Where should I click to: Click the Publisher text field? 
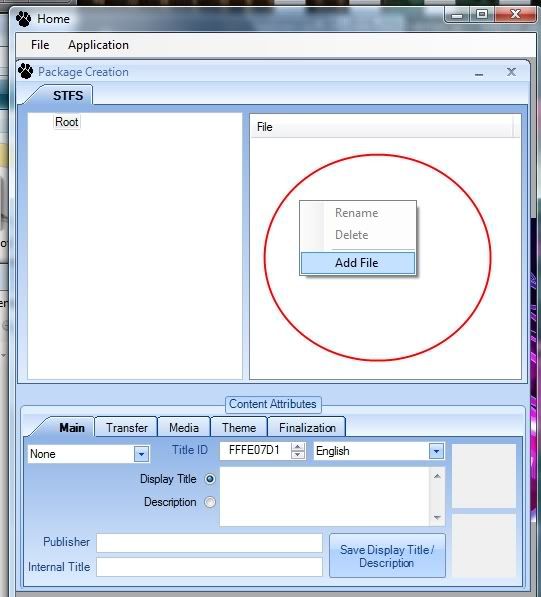209,543
